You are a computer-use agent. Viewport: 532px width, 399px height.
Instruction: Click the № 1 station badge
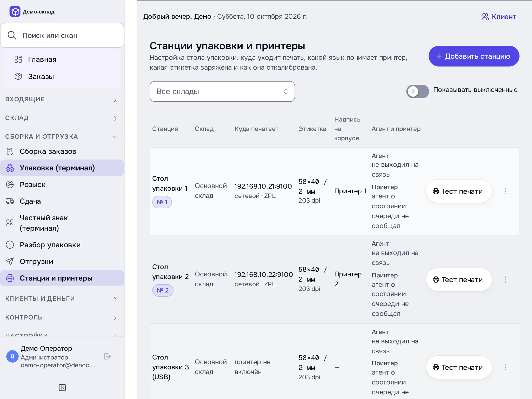[162, 202]
